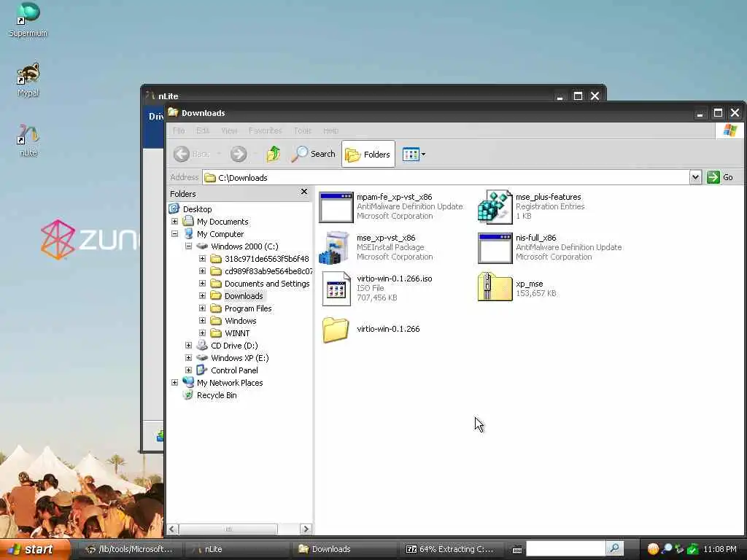Select CD Drive (D:) in tree
Viewport: 747px width, 560px height.
point(234,345)
